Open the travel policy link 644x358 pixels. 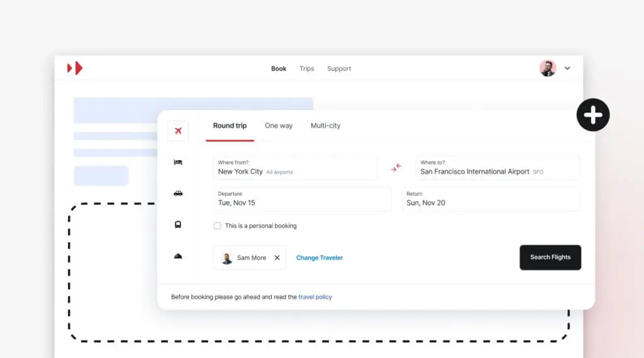click(x=315, y=297)
